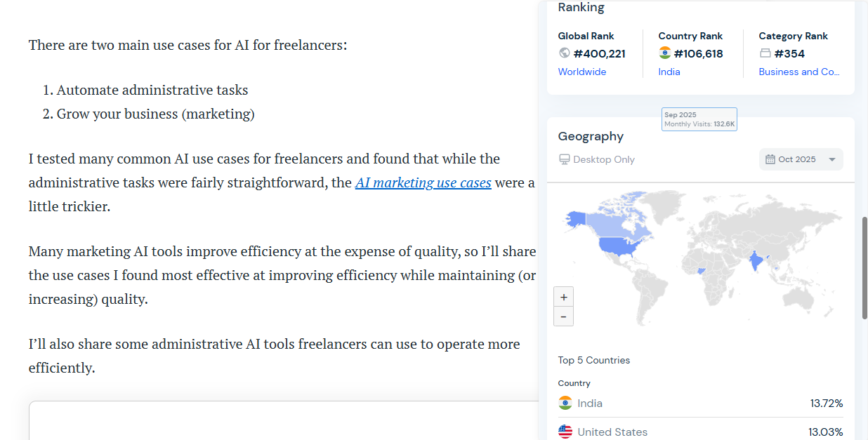The image size is (868, 440).
Task: Select Canada on the world map
Action: click(618, 223)
